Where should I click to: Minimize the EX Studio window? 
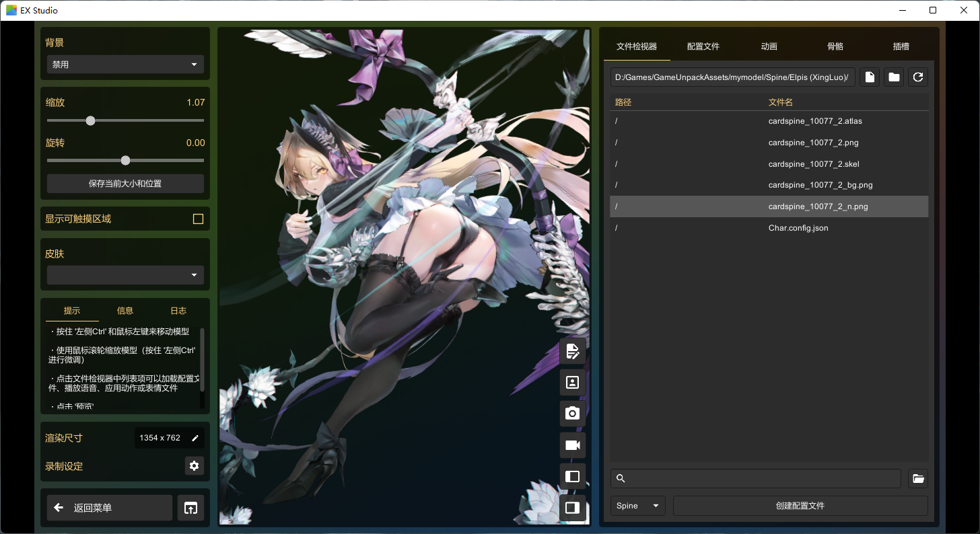pos(902,10)
